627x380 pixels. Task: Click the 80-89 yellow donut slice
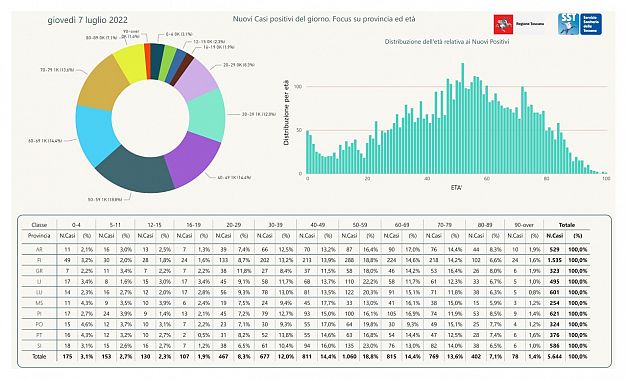(x=130, y=61)
